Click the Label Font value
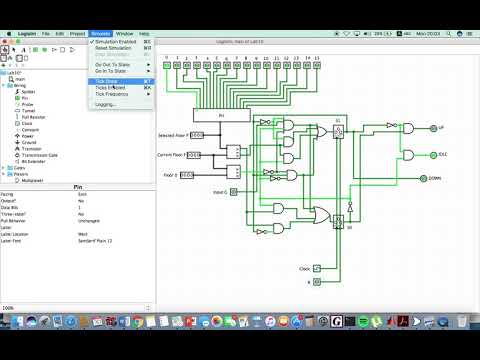The width and height of the screenshot is (480, 360). [x=95, y=241]
